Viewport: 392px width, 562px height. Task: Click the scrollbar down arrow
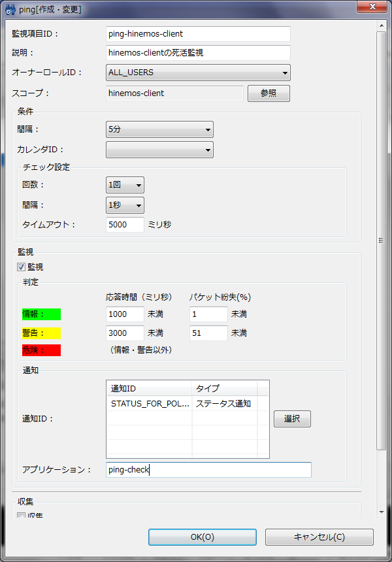click(x=382, y=512)
